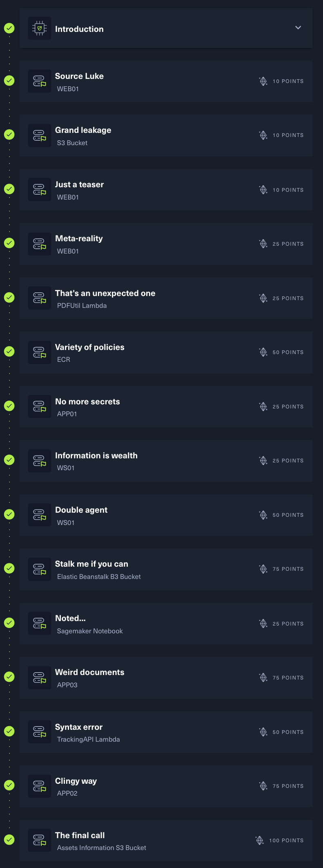323x868 pixels.
Task: Click the green checkmark beside Just a teaser
Action: point(9,189)
